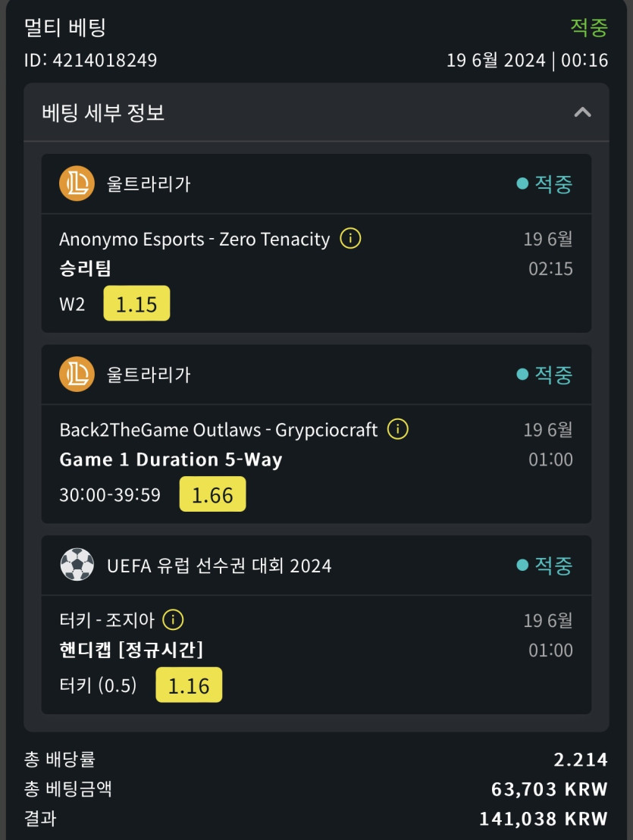
Task: Click the 베팅 세부 정보 header label
Action: (103, 113)
